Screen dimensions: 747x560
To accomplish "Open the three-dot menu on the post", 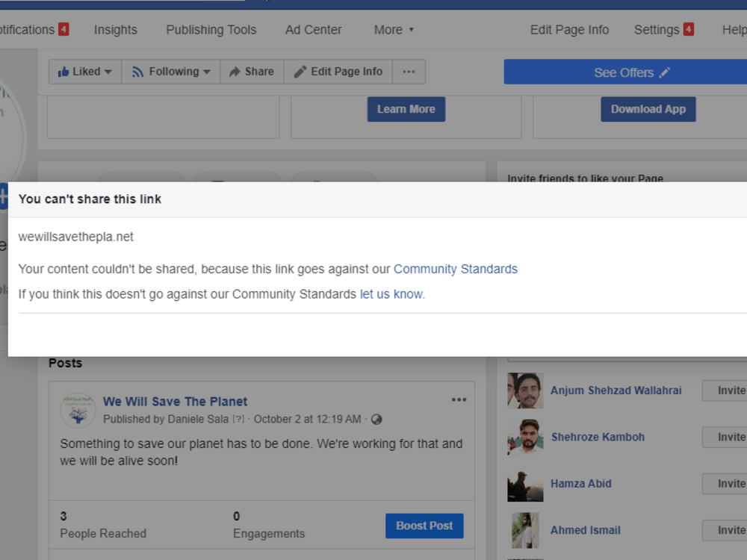I will point(459,400).
